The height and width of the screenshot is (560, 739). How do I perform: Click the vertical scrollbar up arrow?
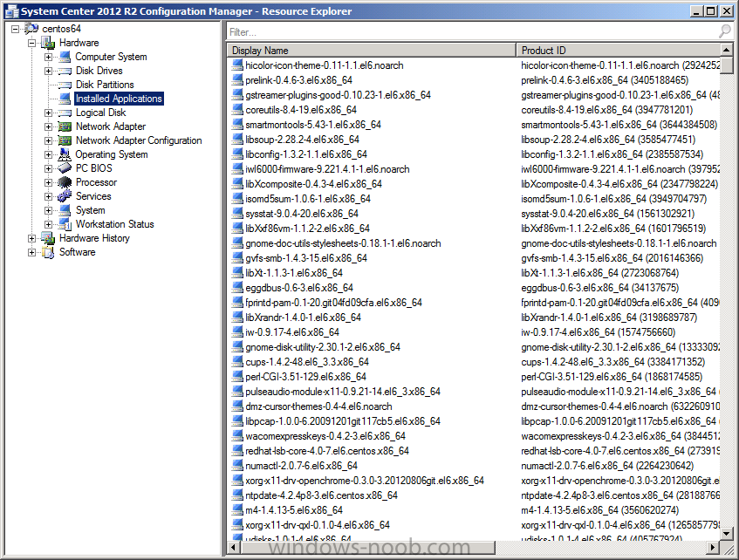point(726,50)
